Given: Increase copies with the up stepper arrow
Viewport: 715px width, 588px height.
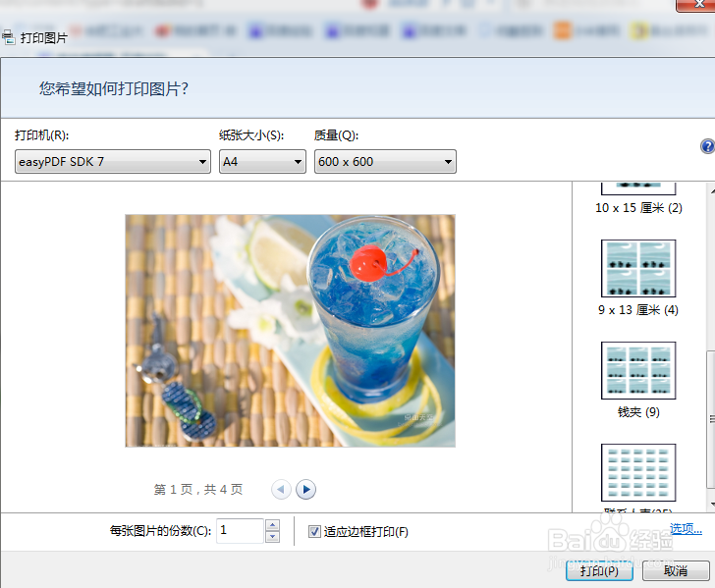Looking at the screenshot, I should click(x=272, y=524).
